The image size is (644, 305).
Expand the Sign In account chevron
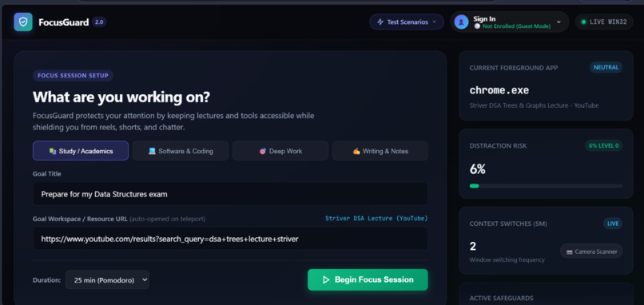[559, 22]
